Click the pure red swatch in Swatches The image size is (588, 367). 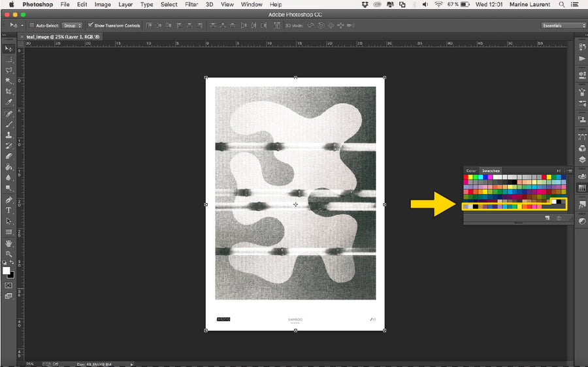pos(466,177)
